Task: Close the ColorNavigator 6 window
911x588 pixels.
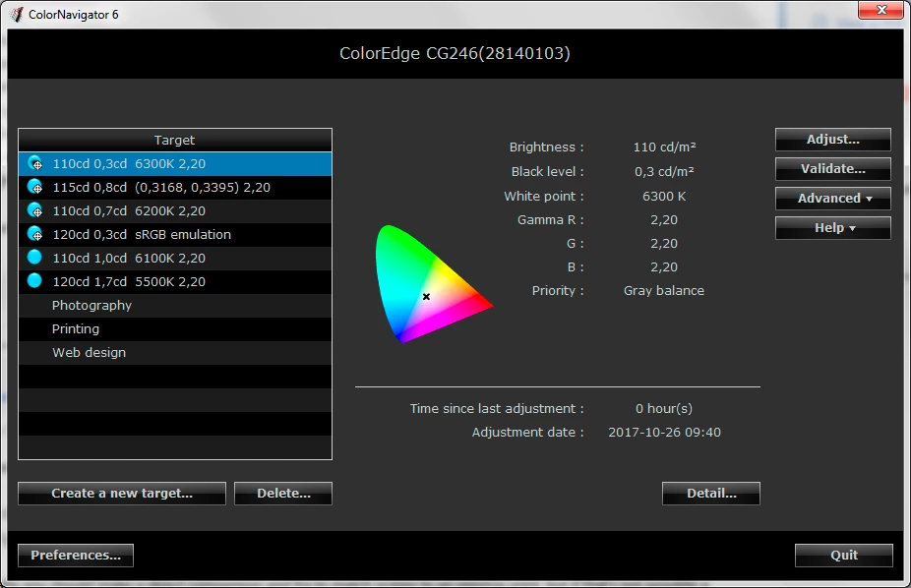Action: [x=881, y=10]
